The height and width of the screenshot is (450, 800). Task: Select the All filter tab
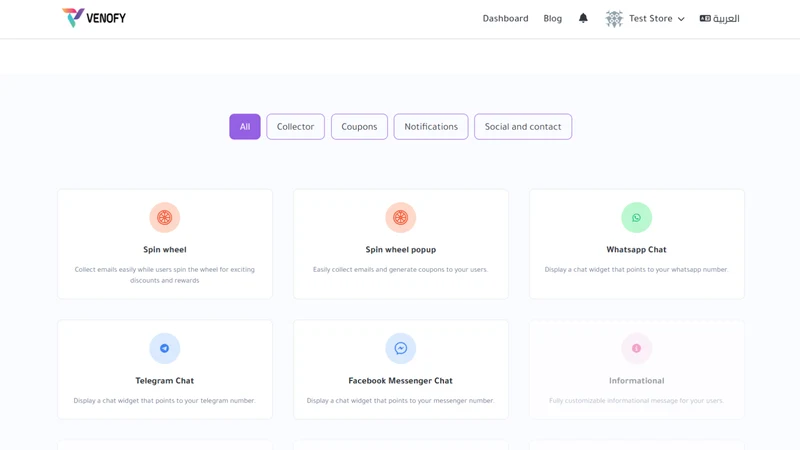coord(245,127)
